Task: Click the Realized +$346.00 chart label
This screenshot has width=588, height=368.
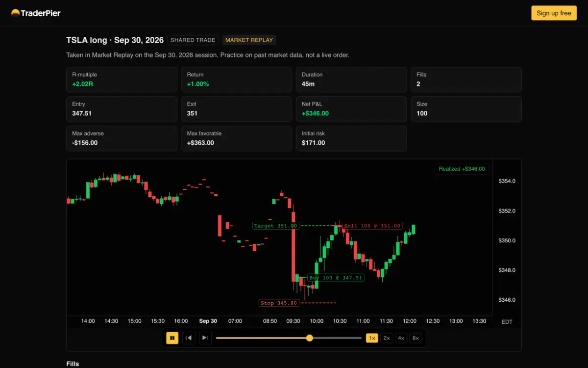Action: [x=462, y=169]
